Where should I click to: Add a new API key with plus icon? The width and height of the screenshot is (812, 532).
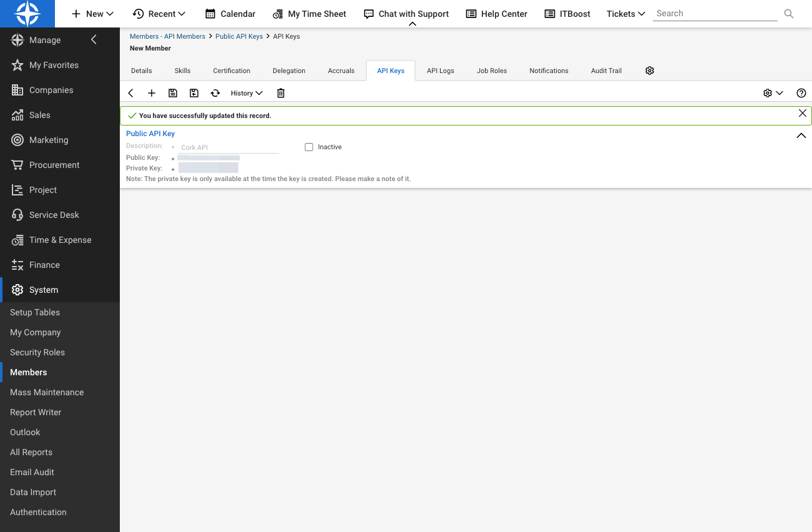152,93
